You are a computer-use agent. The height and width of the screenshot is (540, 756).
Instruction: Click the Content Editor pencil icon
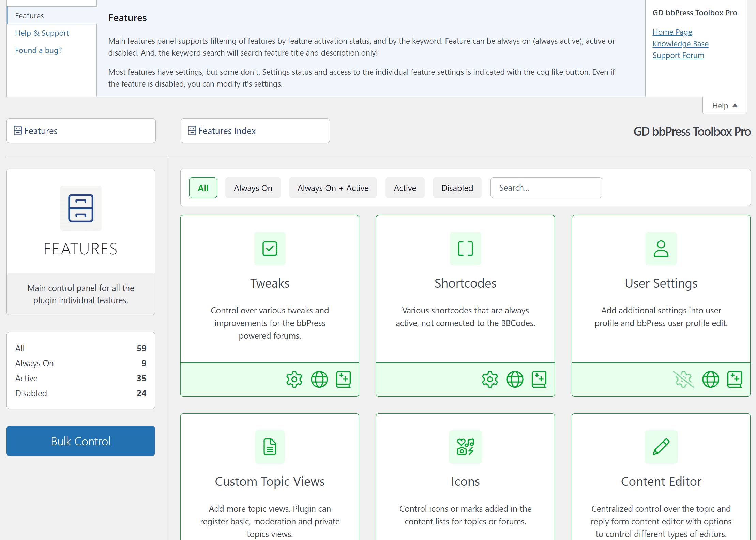pos(661,447)
